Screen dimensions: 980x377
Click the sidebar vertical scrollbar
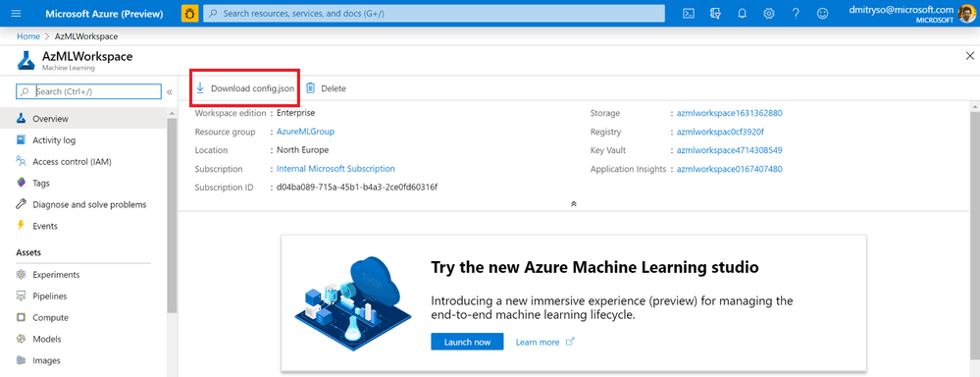tap(172, 216)
